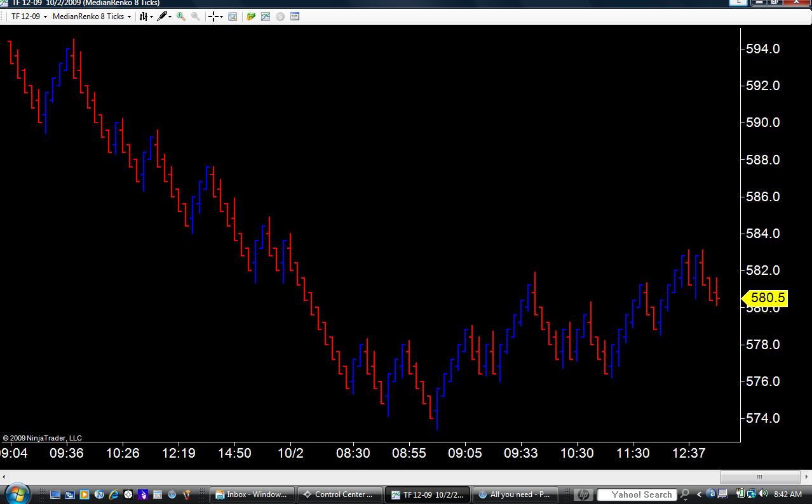812x504 pixels.
Task: Click the 08:55 time axis label
Action: (x=409, y=453)
